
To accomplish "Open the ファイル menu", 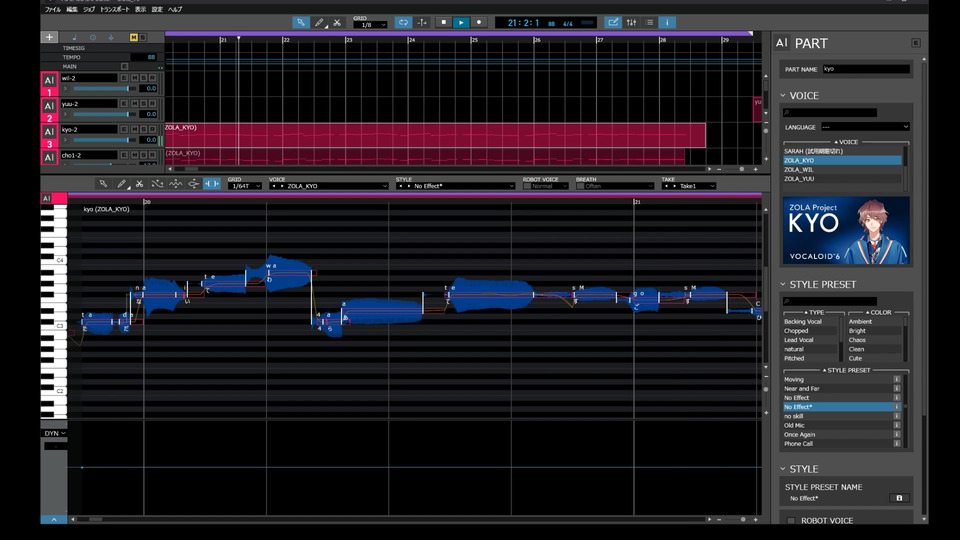I will click(53, 9).
